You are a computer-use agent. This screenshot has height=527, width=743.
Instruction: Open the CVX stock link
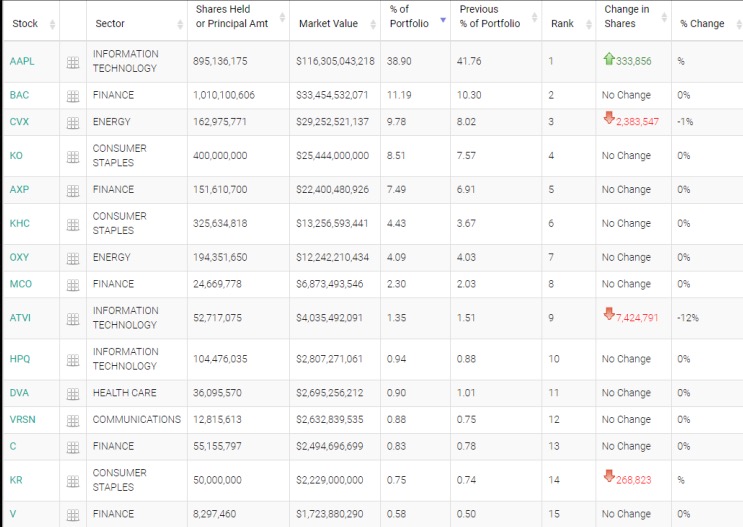(x=19, y=121)
